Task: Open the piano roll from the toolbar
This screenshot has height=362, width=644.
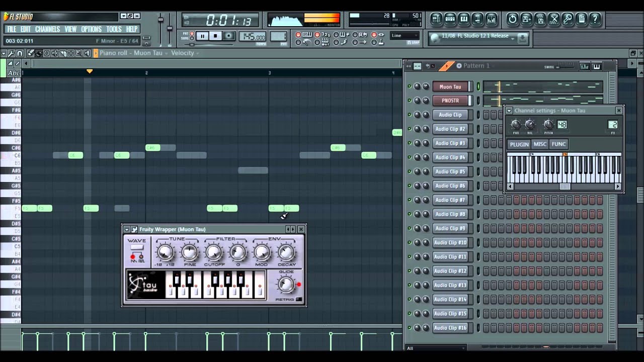Action: click(464, 19)
